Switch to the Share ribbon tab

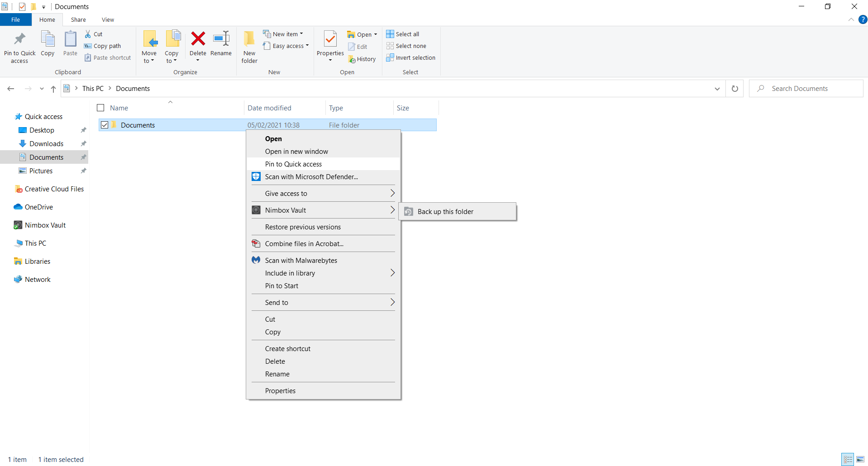pyautogui.click(x=78, y=19)
